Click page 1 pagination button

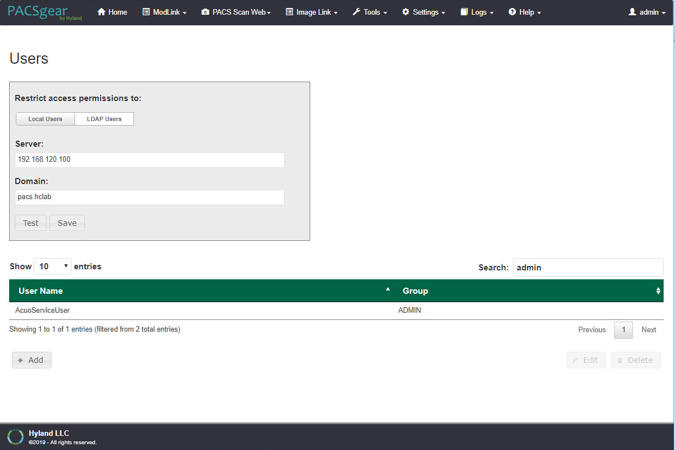pyautogui.click(x=623, y=330)
